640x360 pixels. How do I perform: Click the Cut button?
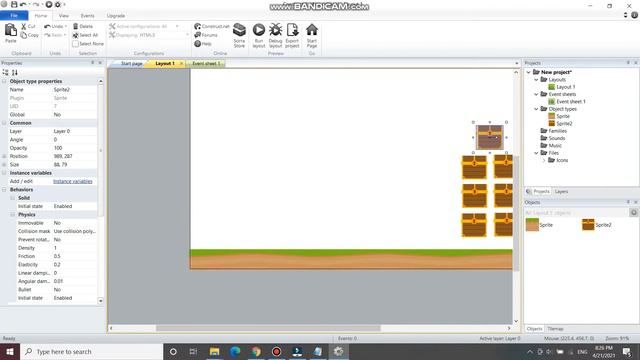28,26
